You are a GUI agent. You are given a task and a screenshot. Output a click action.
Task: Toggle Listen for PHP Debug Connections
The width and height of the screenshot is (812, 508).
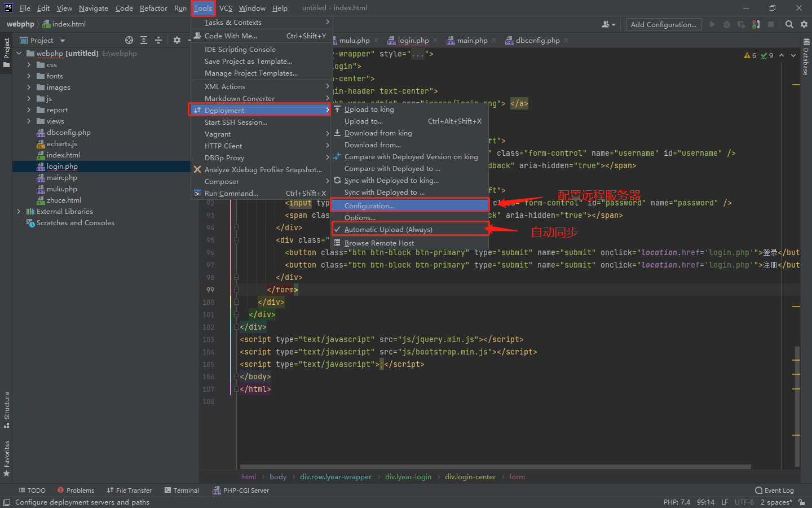tap(756, 24)
